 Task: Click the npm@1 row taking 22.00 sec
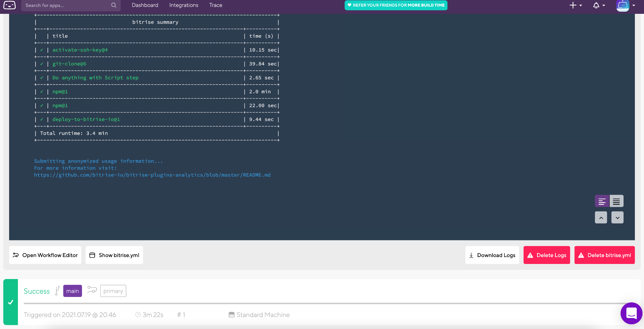pos(157,106)
